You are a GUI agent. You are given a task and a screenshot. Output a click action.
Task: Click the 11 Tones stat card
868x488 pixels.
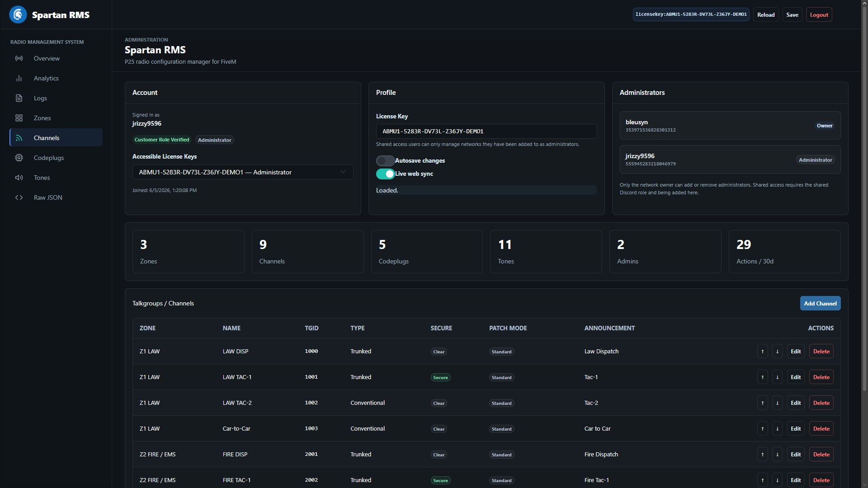[546, 252]
